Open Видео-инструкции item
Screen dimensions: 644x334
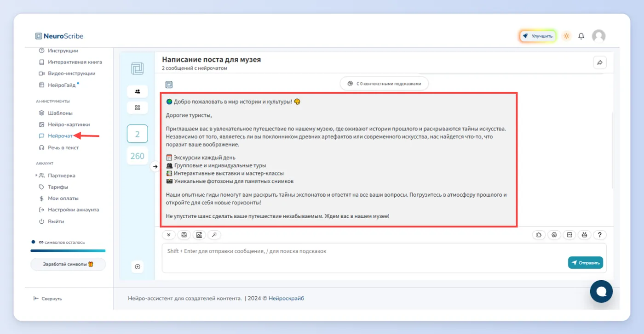(67, 74)
